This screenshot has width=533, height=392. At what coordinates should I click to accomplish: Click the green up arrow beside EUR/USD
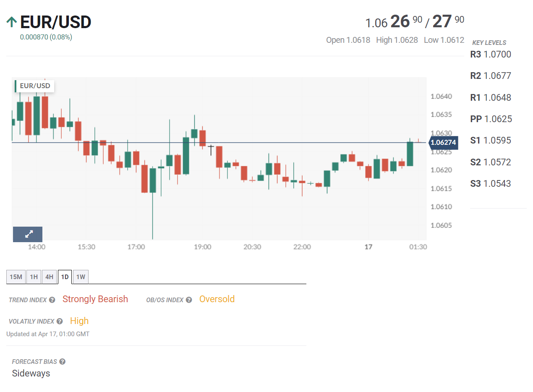tap(12, 22)
